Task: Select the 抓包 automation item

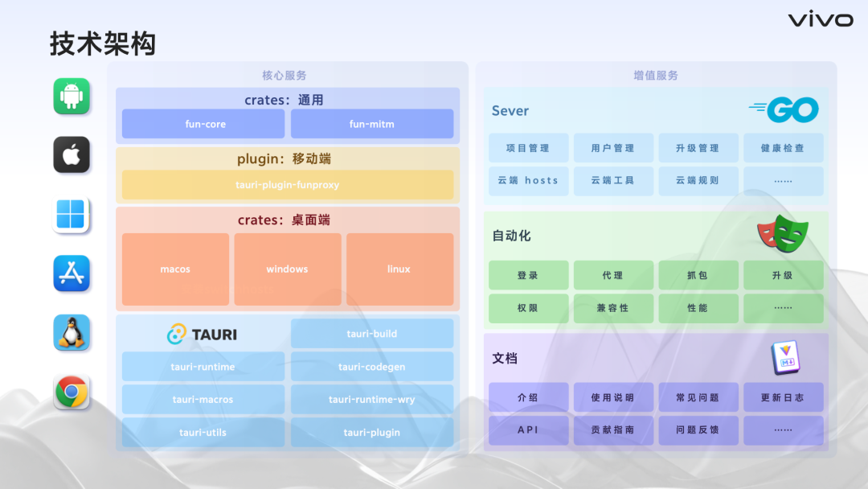Action: 698,274
